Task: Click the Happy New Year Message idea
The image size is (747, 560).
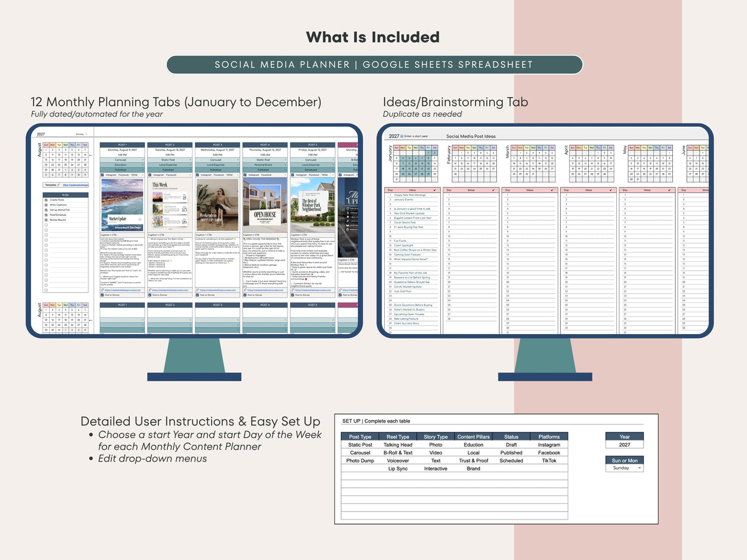Action: coord(410,195)
